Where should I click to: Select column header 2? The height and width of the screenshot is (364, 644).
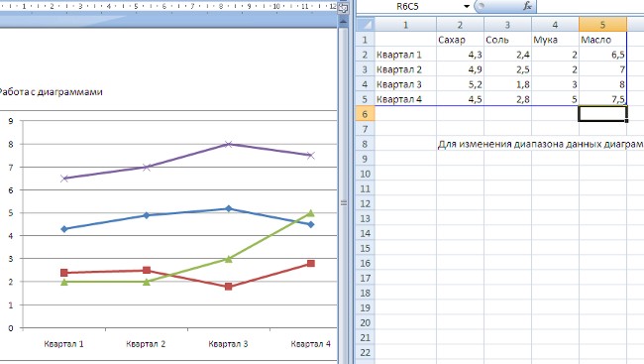460,25
